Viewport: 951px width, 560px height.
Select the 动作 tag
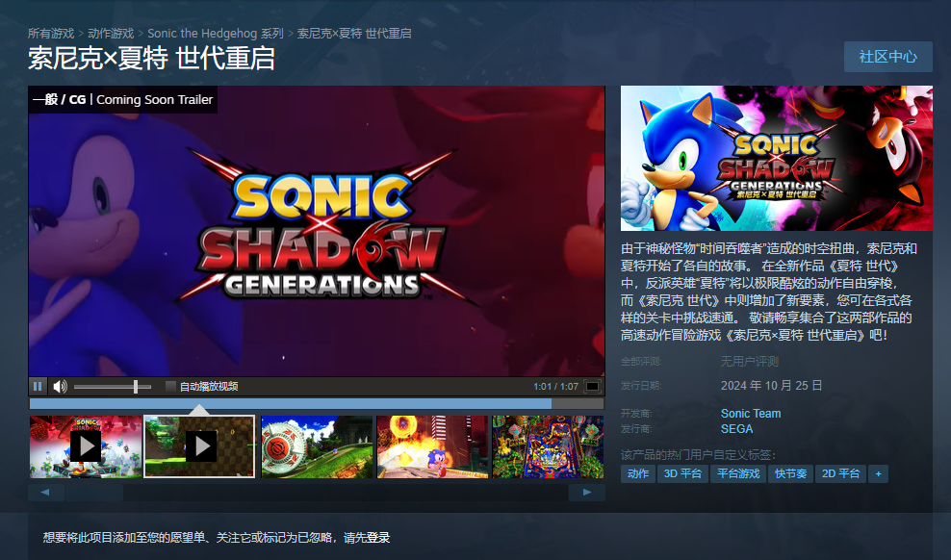pos(638,474)
